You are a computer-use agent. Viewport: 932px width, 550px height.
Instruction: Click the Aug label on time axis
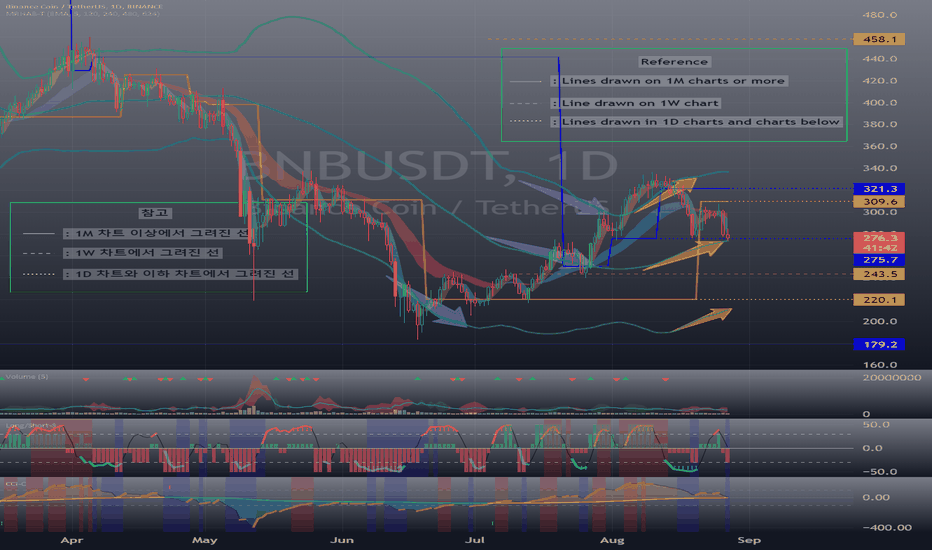tap(612, 540)
